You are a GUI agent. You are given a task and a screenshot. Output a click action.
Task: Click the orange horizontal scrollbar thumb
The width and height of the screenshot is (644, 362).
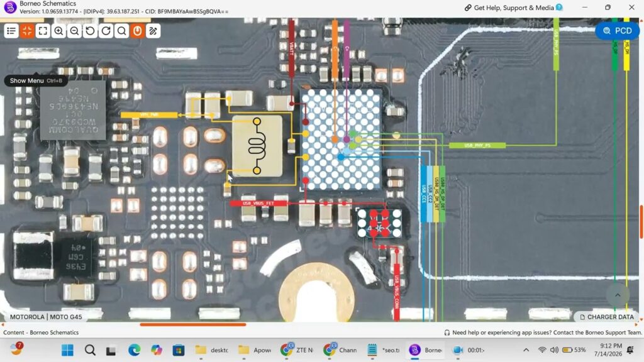click(x=193, y=325)
